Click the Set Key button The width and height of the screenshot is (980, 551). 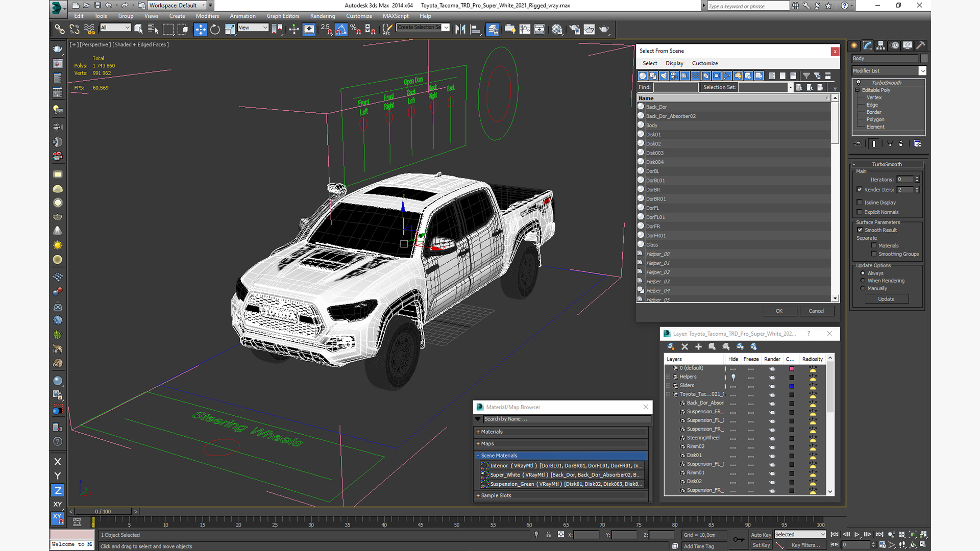coord(761,545)
